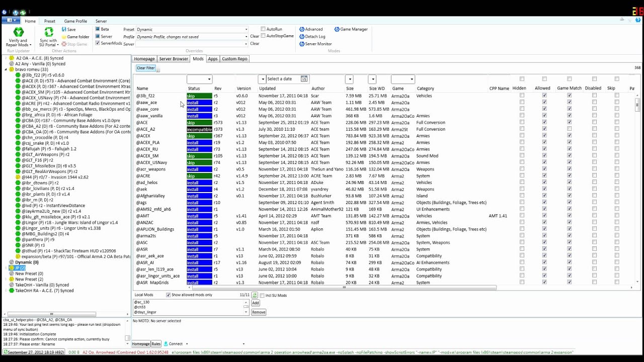Open the Connect dropdown arrow
The image size is (644, 362).
[187, 344]
